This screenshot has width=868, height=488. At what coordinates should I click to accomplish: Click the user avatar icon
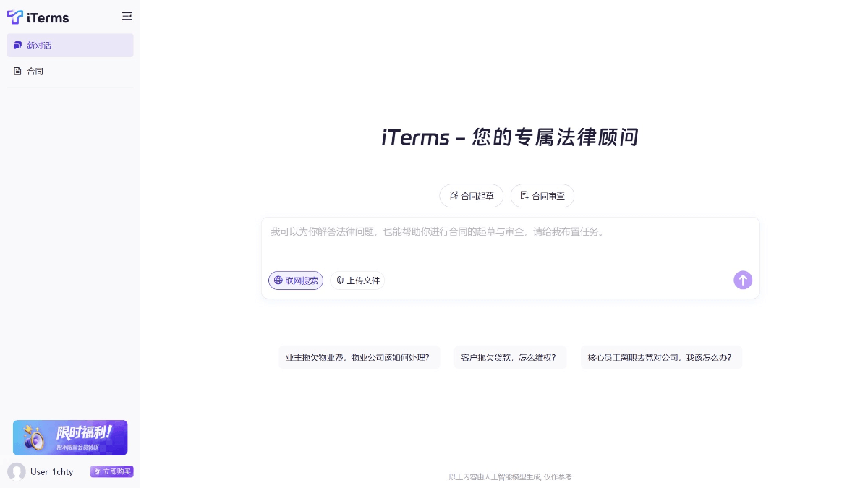click(x=17, y=471)
